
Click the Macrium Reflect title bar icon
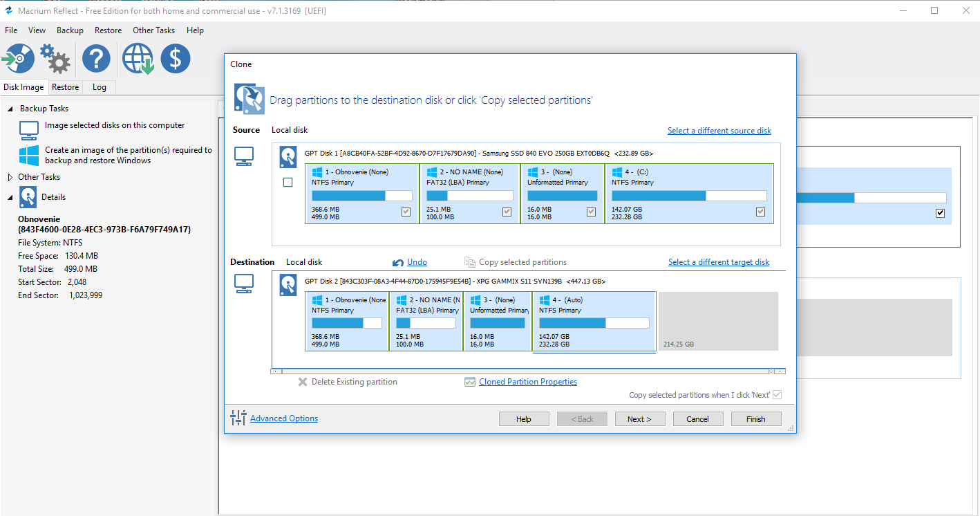(8, 10)
